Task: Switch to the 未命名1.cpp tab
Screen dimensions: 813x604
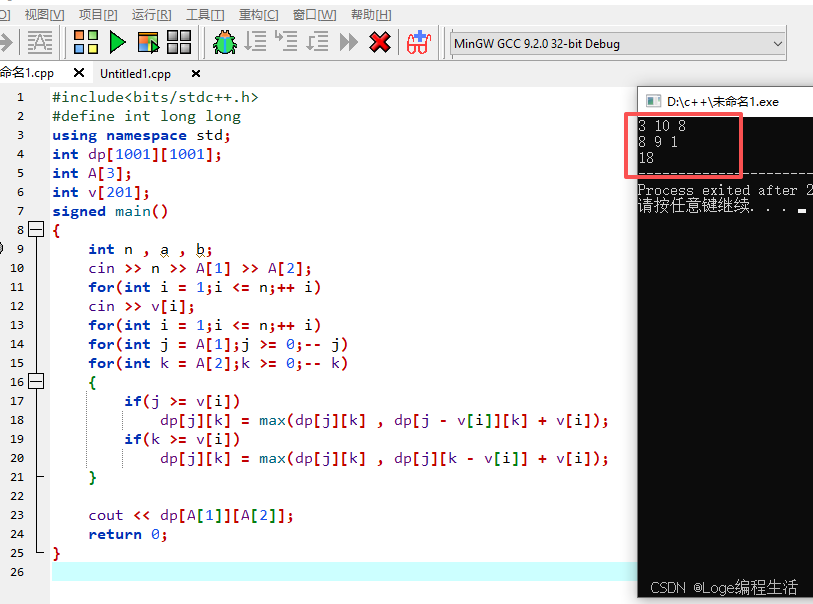Action: coord(27,73)
